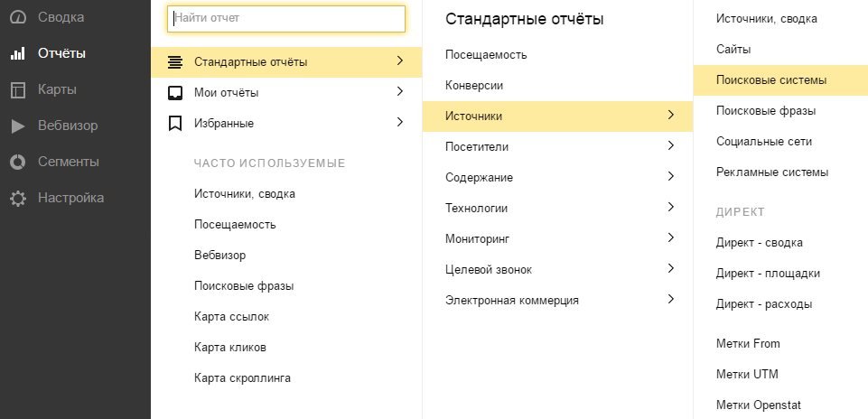The height and width of the screenshot is (419, 868).
Task: Open the Директ - площадки report
Action: [768, 274]
